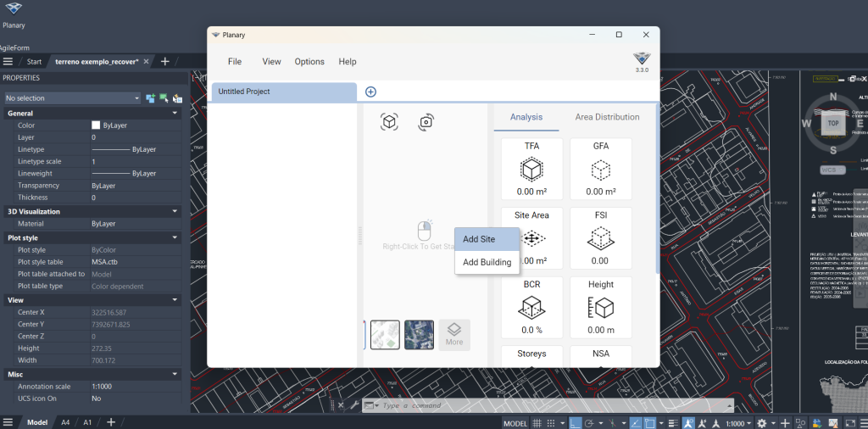Click the annotation monitor plus icon

785,423
